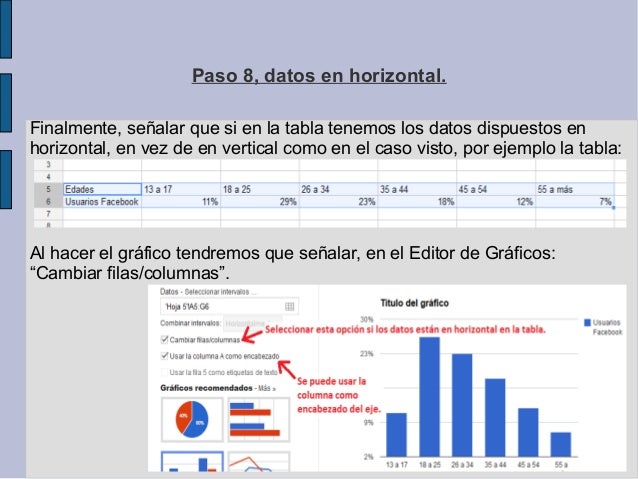638x479 pixels.
Task: Click the 26 a 34 bar in chart
Action: 462,405
